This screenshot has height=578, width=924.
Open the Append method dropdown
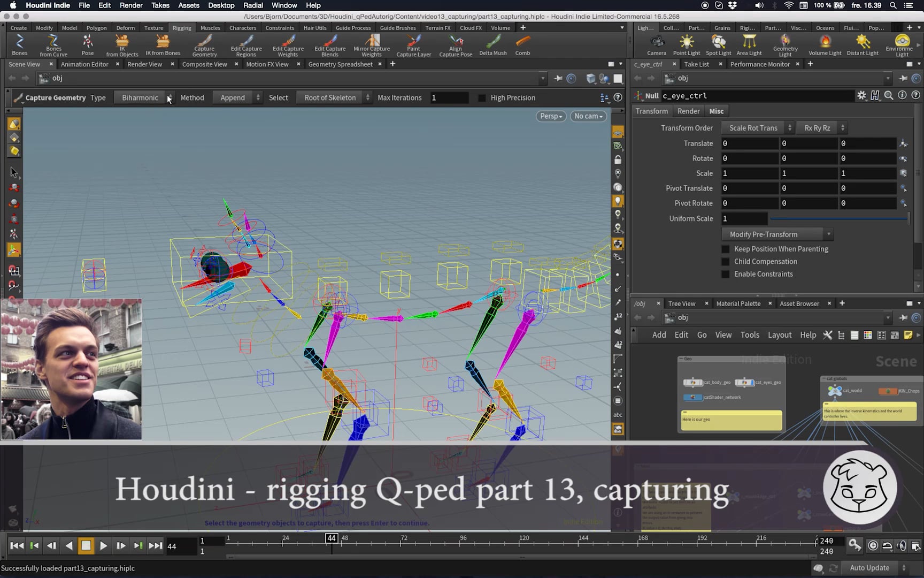tap(237, 97)
